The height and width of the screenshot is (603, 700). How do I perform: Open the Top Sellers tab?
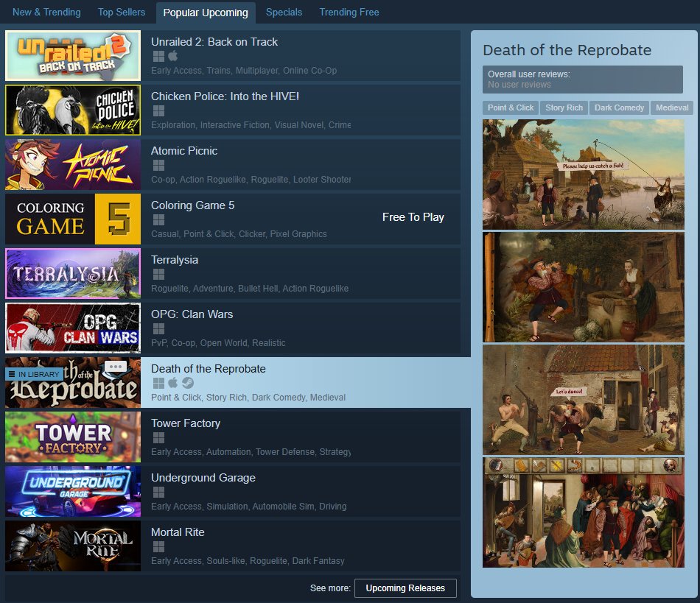pyautogui.click(x=122, y=12)
